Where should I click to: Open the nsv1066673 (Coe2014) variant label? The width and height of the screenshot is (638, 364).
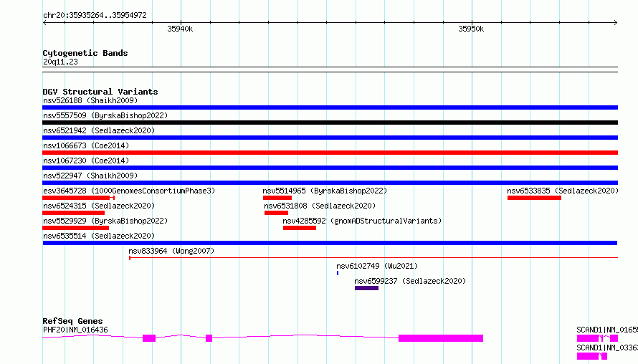click(x=86, y=145)
